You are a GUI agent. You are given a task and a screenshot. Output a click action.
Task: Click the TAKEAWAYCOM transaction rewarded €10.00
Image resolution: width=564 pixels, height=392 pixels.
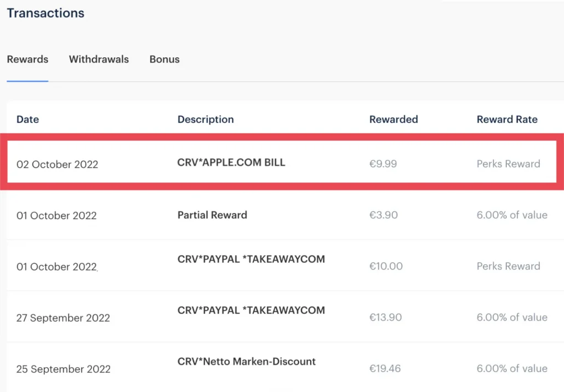point(251,259)
